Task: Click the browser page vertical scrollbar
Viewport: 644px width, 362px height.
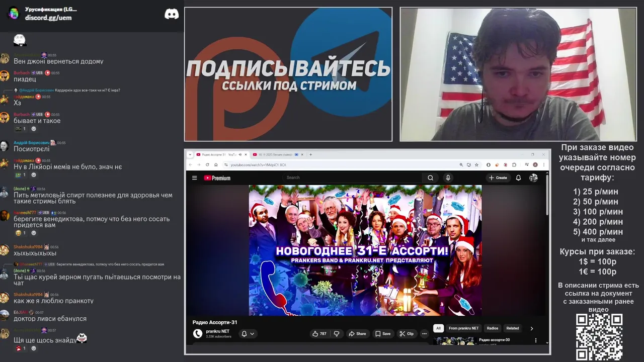Action: 547,196
